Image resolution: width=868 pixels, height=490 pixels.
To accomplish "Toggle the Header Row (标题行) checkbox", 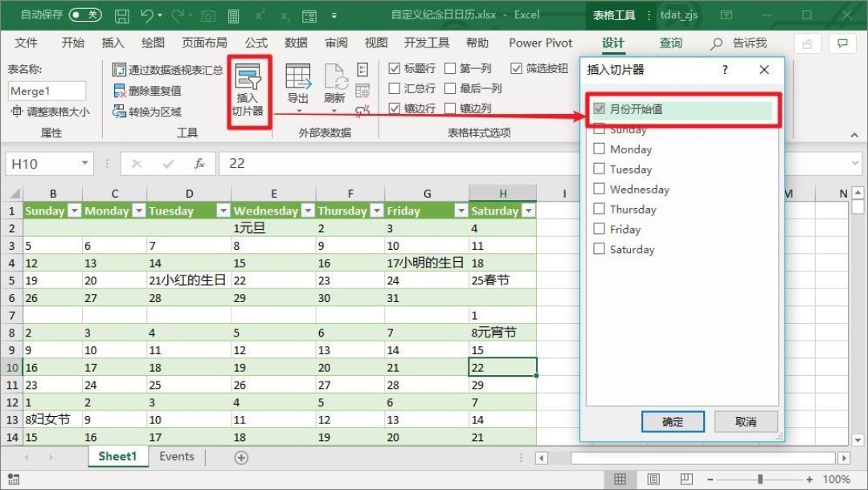I will [x=394, y=68].
